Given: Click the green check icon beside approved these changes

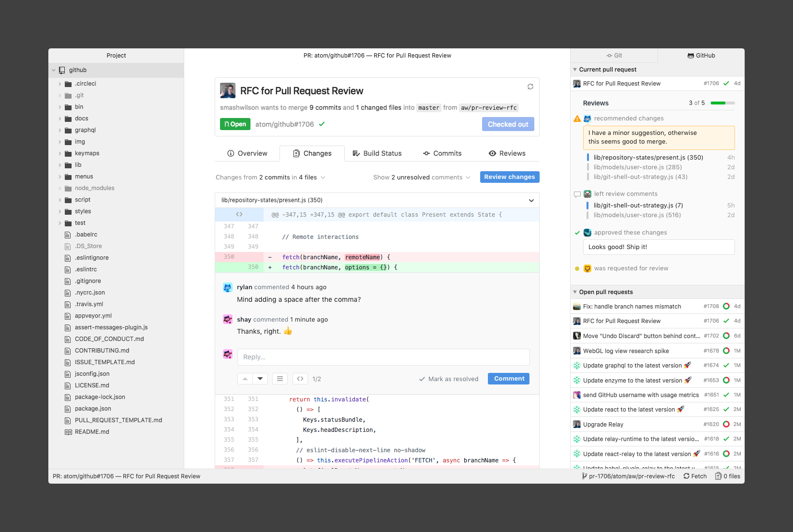Looking at the screenshot, I should (x=577, y=233).
